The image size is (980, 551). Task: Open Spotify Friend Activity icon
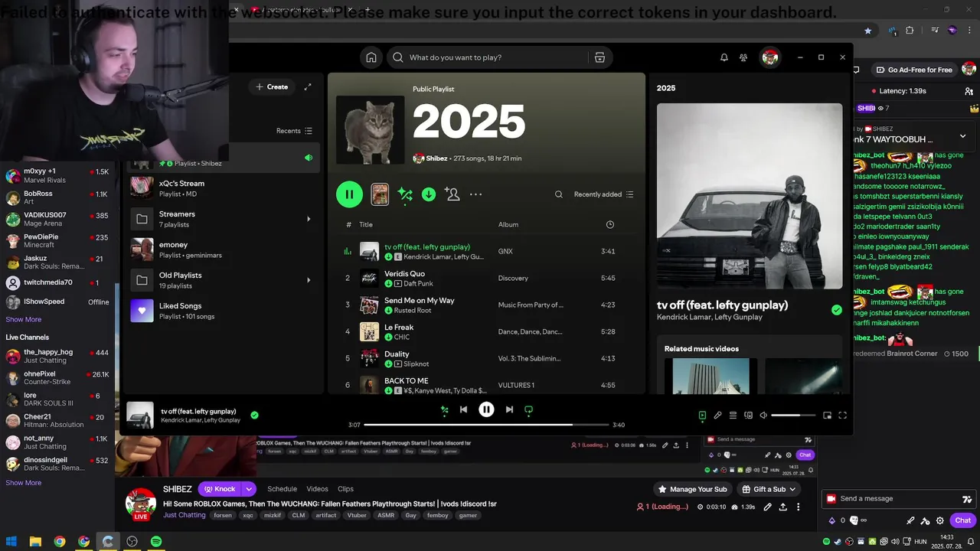click(743, 57)
